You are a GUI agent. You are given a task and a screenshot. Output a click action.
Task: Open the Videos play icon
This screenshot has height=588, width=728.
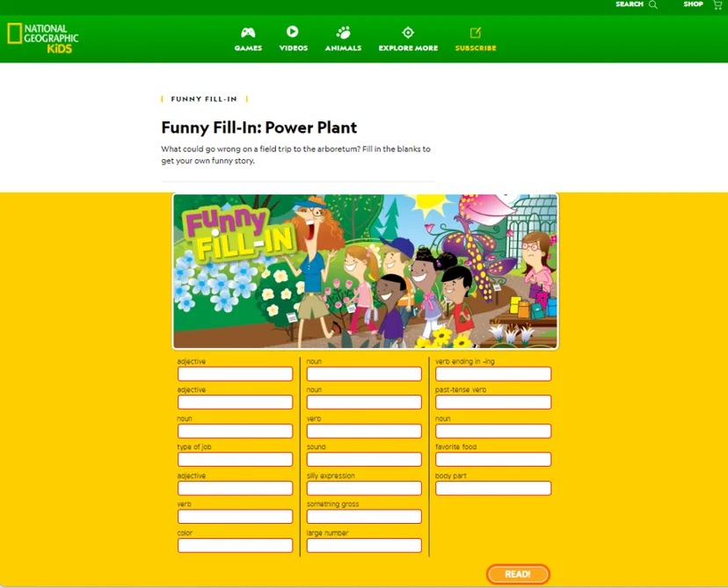click(x=293, y=32)
